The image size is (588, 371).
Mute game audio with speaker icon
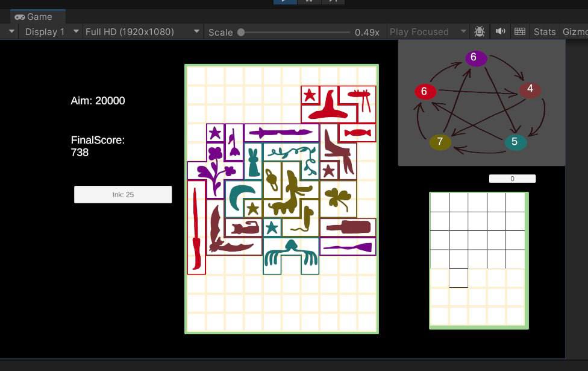(x=500, y=31)
